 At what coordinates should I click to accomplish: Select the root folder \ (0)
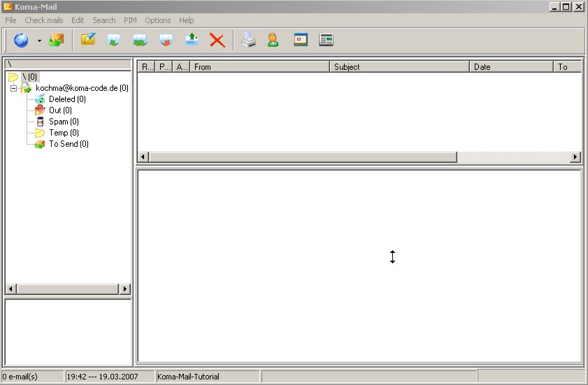(30, 77)
